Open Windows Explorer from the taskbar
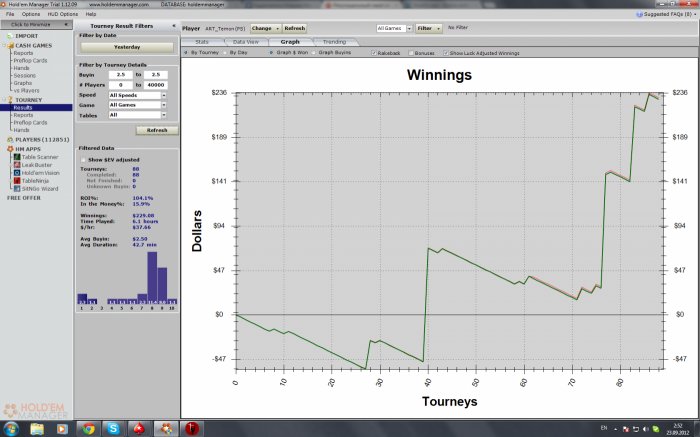The height and width of the screenshot is (437, 700). [37, 429]
